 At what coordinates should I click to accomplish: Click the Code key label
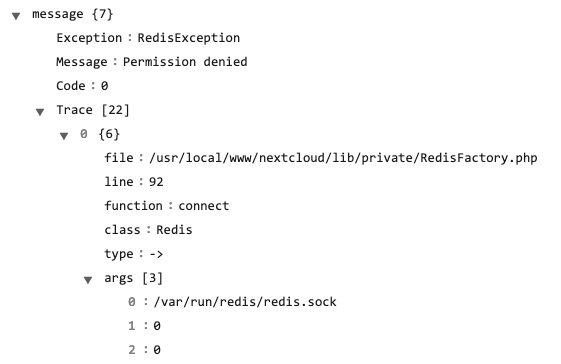coord(70,86)
